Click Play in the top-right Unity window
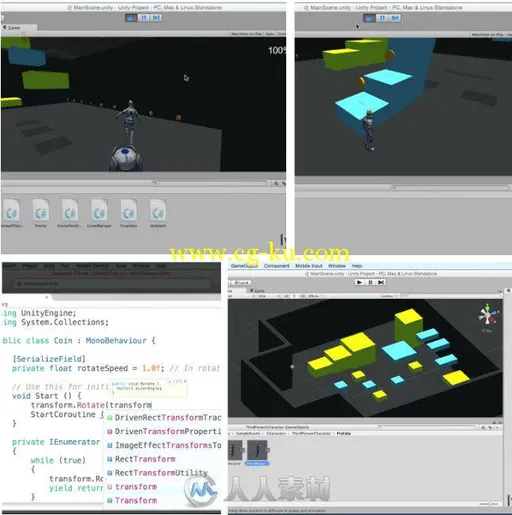 coord(369,18)
